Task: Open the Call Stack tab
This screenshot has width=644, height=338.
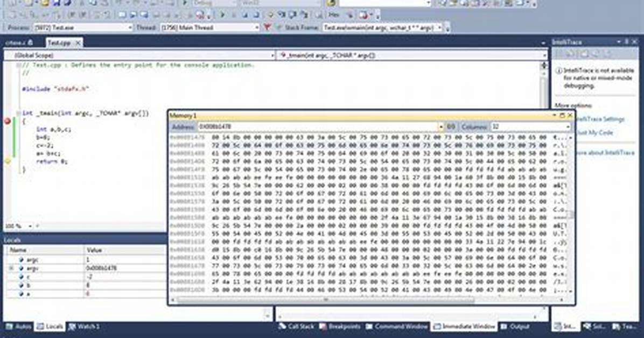Action: [x=296, y=327]
